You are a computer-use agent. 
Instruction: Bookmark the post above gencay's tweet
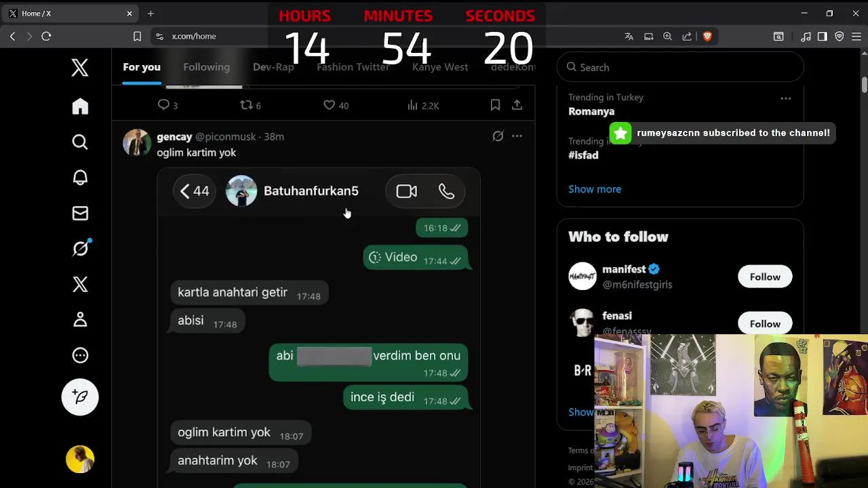[495, 105]
